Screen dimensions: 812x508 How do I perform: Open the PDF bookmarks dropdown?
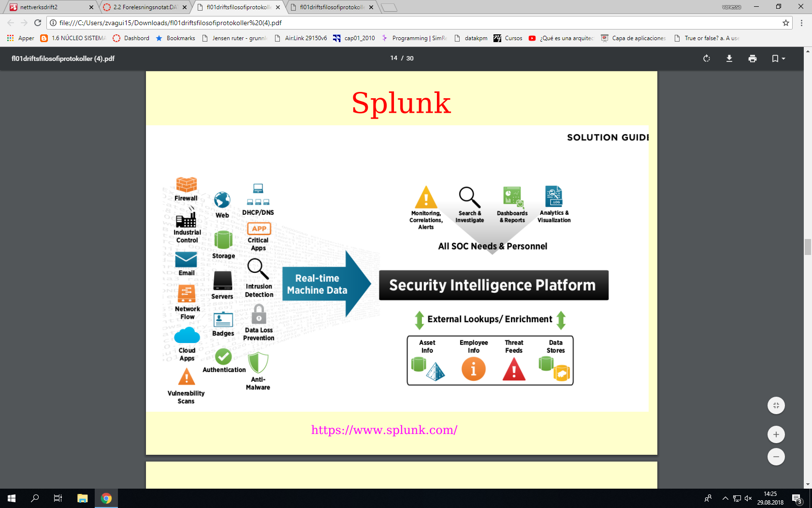pyautogui.click(x=778, y=59)
